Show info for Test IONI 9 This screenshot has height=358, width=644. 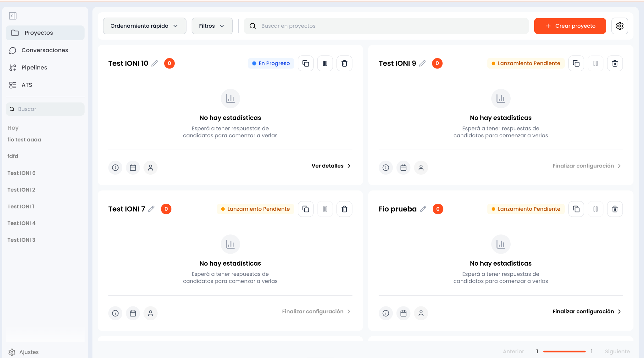(386, 168)
